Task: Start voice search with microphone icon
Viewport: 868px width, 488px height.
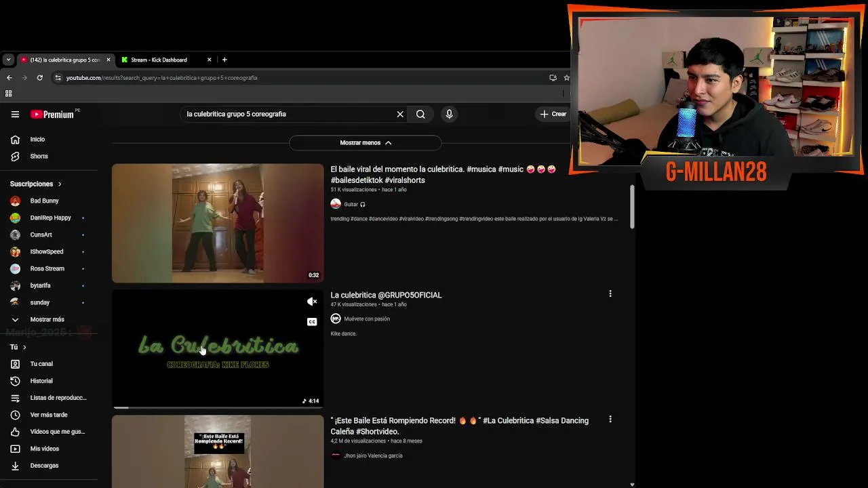Action: [449, 114]
